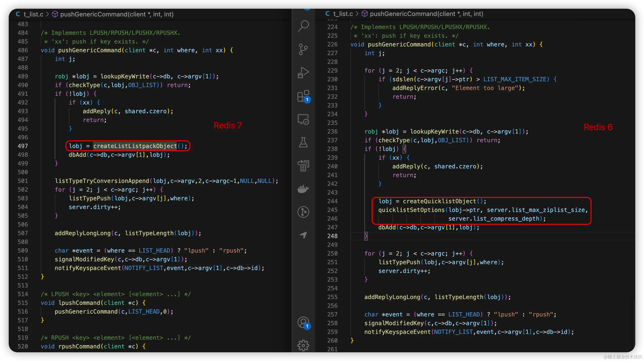Click the cube symbol icon in left breadcrumb
Image resolution: width=644 pixels, height=361 pixels.
(55, 14)
